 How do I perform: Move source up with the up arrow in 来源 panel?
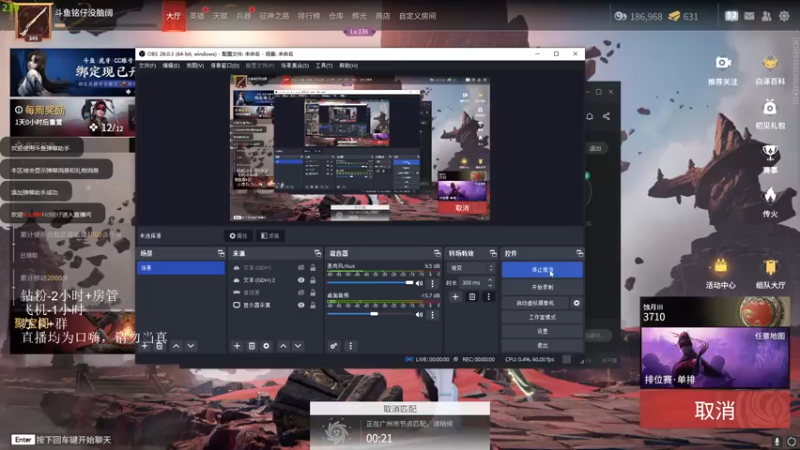283,346
